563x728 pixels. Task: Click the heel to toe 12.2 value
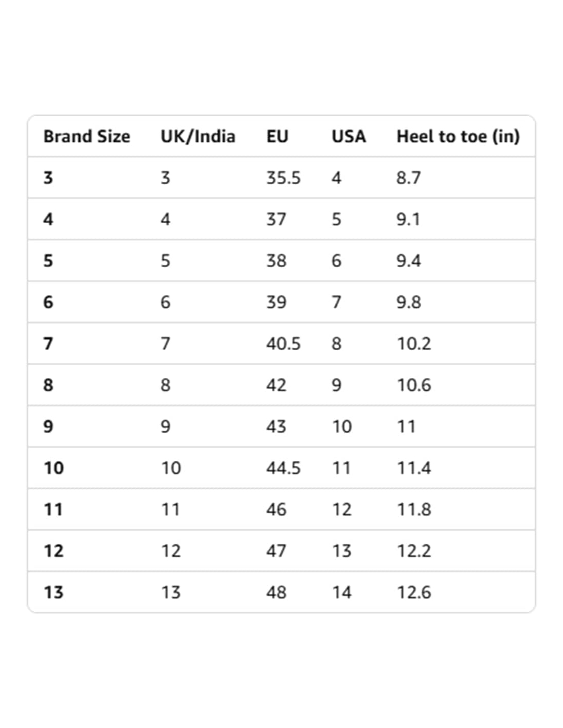click(x=414, y=551)
